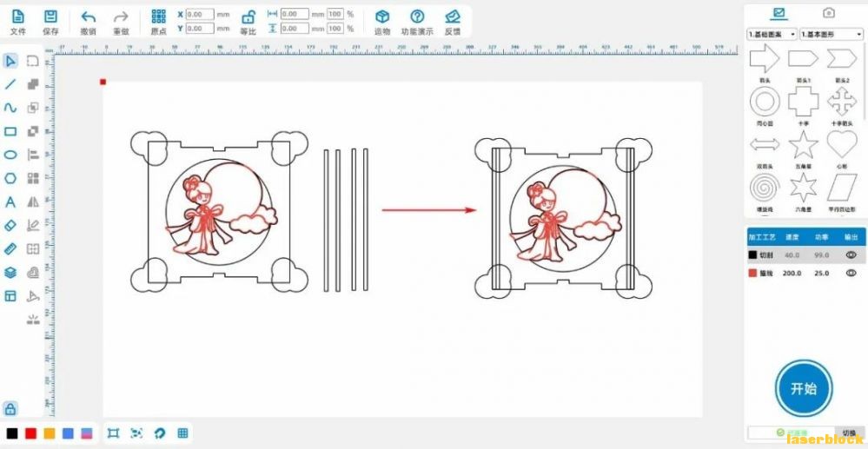Click the 开始 start button
The width and height of the screenshot is (868, 449).
[804, 389]
